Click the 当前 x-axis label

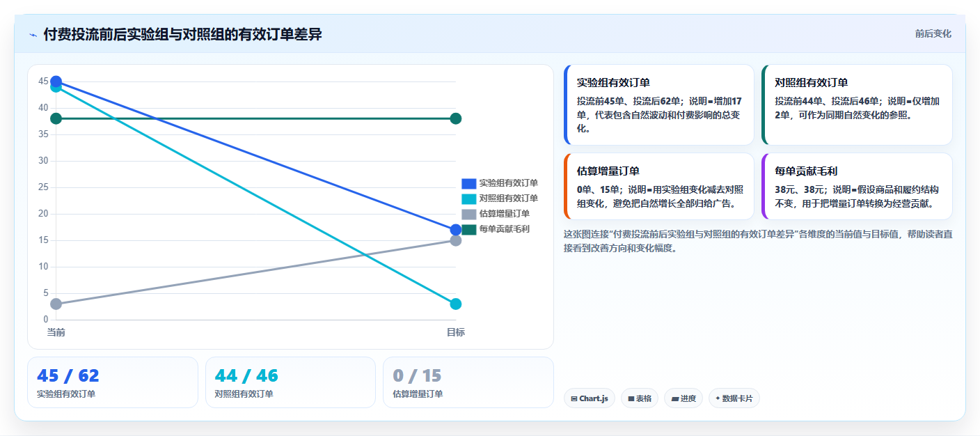point(56,332)
